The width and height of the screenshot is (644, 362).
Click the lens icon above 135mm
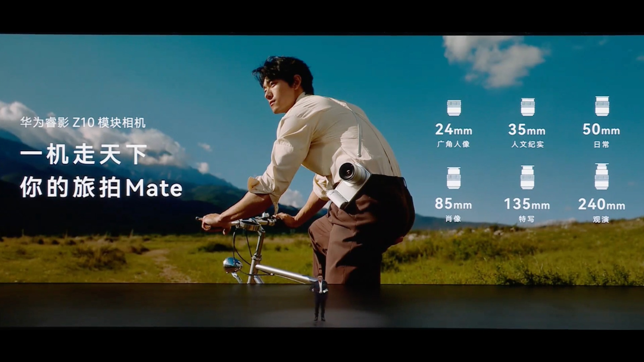528,177
